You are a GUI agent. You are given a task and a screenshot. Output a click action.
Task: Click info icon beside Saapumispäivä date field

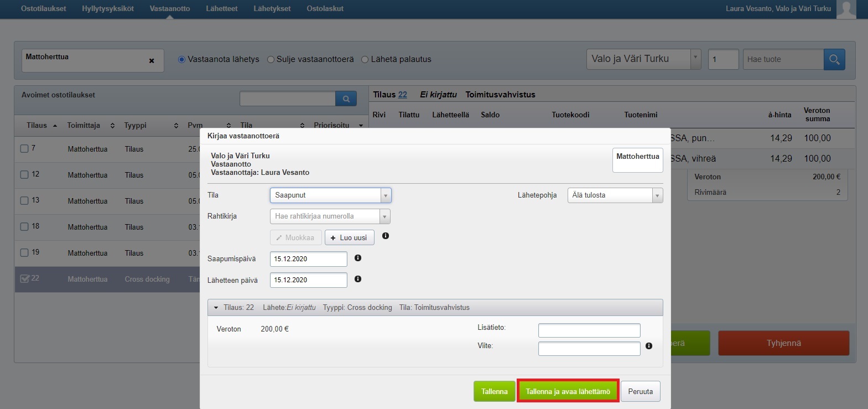click(x=358, y=258)
